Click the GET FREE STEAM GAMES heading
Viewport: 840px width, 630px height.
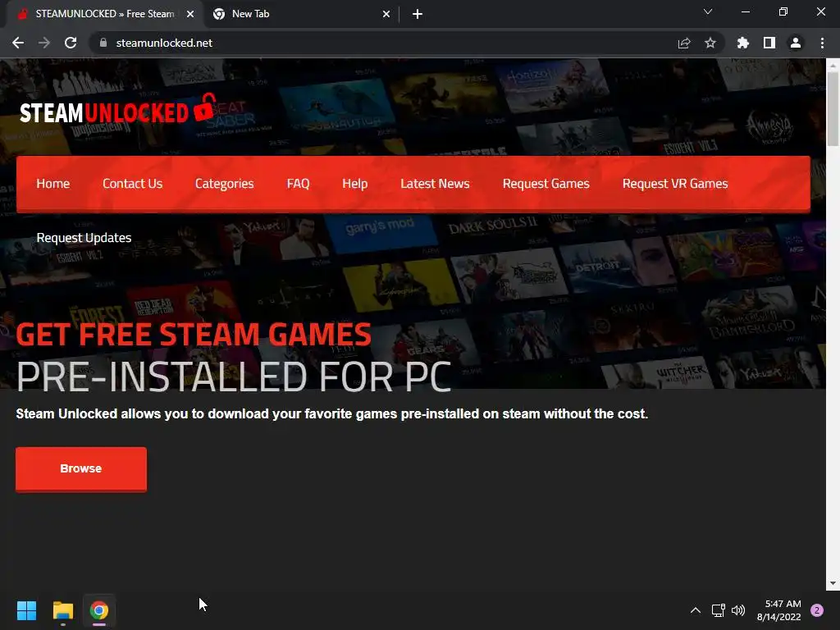click(194, 335)
